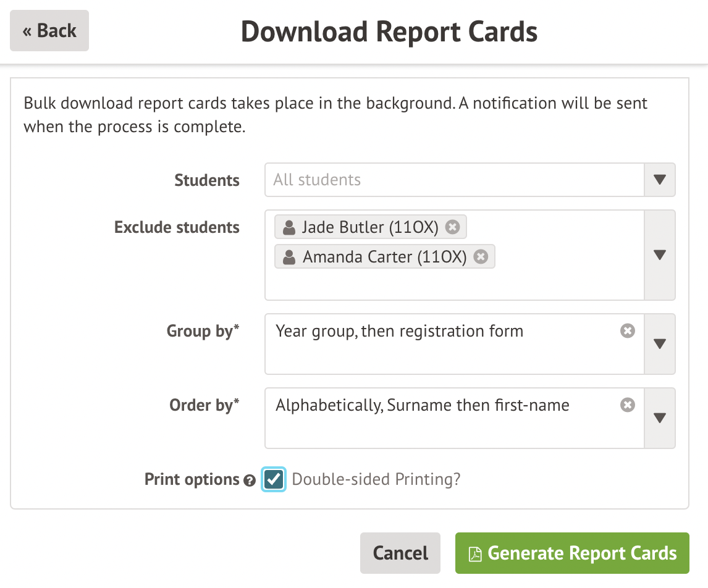
Task: Open the Students dropdown
Action: click(659, 180)
